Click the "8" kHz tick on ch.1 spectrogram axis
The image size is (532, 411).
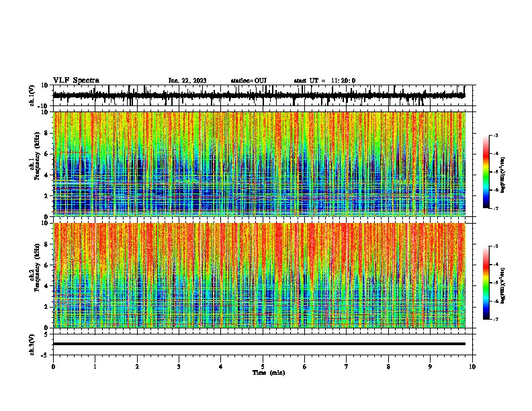[46, 133]
